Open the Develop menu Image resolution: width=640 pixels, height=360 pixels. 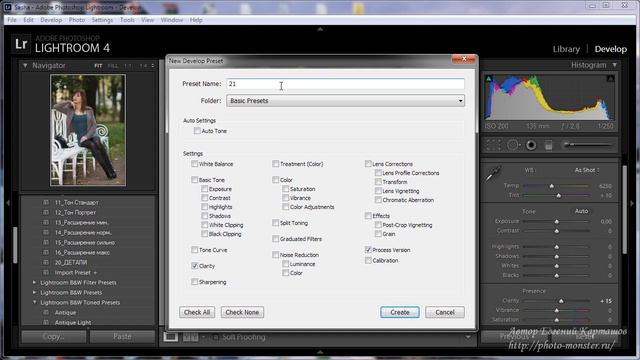click(51, 20)
